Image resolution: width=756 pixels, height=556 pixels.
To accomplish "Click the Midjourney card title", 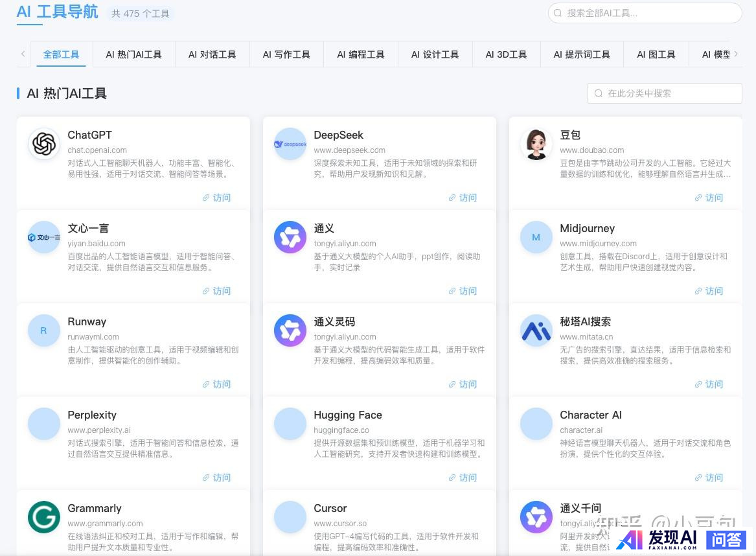I will 588,229.
